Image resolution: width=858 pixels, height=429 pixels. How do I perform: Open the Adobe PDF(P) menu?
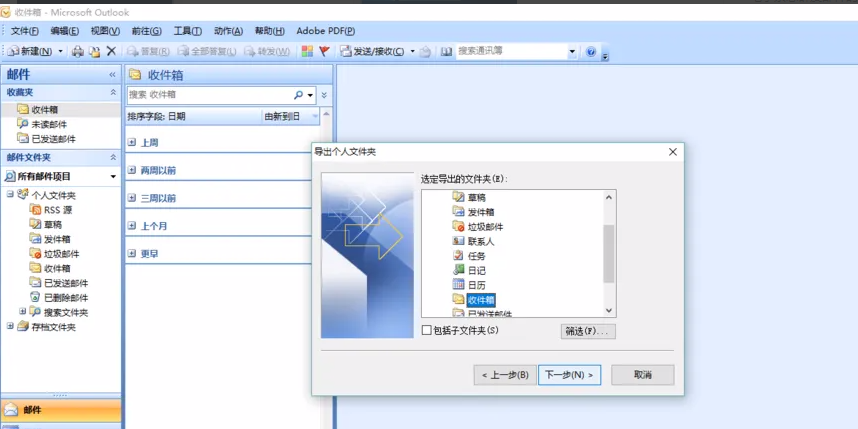click(x=326, y=31)
